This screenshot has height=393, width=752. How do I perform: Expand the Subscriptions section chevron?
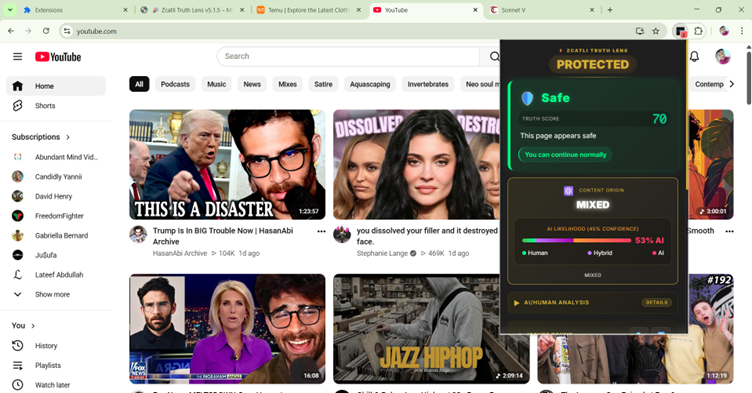click(68, 137)
